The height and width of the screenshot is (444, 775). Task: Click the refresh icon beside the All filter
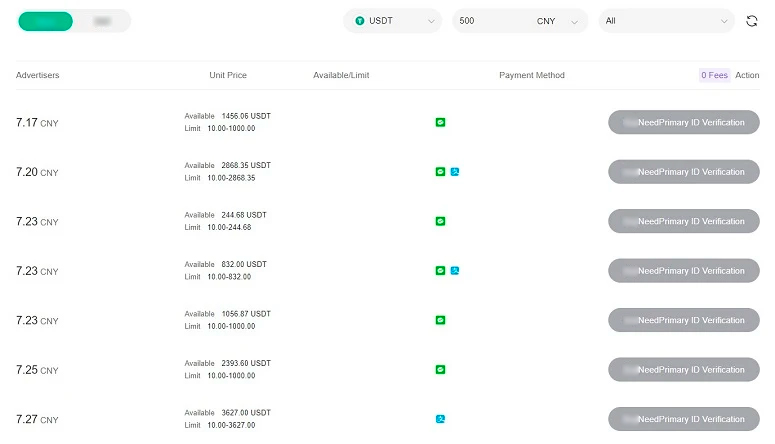point(752,21)
